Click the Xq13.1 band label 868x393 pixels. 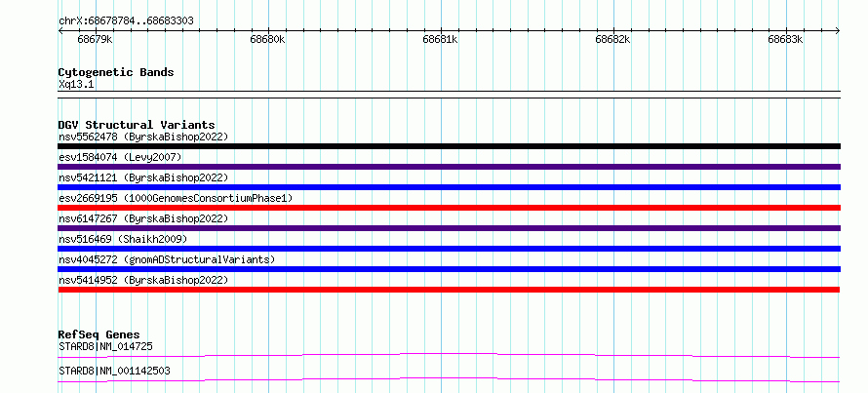coord(76,84)
